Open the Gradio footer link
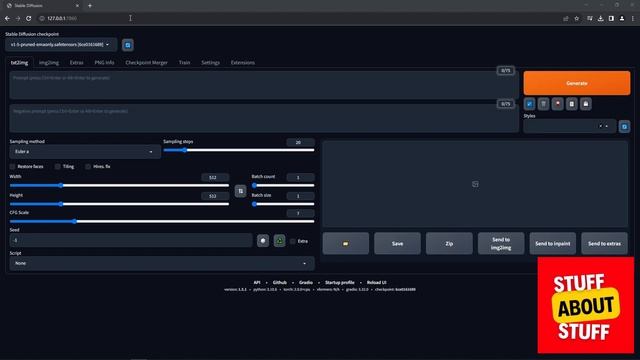 tap(306, 282)
